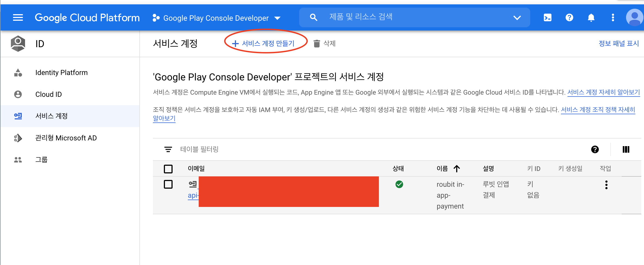Image resolution: width=644 pixels, height=265 pixels.
Task: Open the service account email link starting with api-
Action: [193, 195]
